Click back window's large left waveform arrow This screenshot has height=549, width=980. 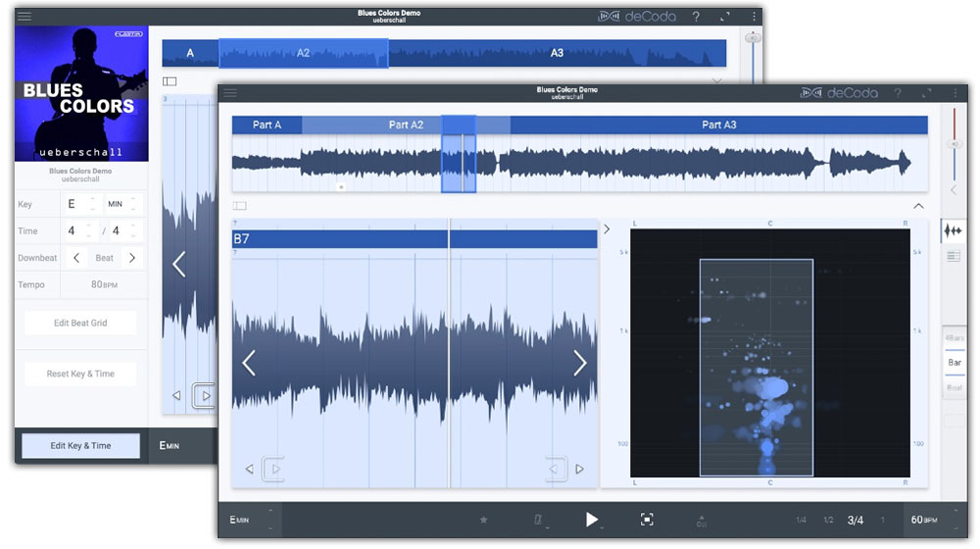(178, 264)
